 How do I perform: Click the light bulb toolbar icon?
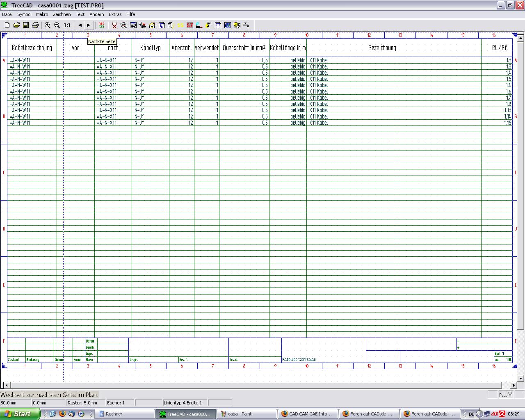coord(237,25)
